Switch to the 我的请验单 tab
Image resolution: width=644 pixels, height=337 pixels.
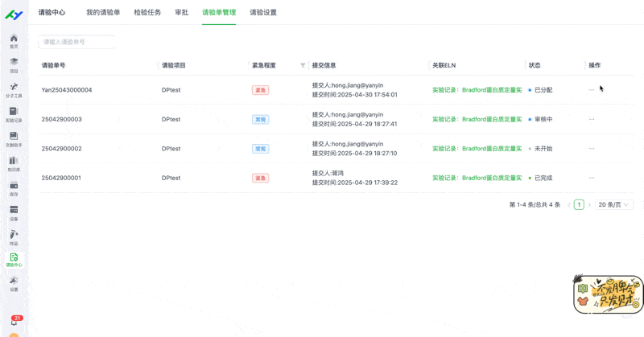pos(103,13)
